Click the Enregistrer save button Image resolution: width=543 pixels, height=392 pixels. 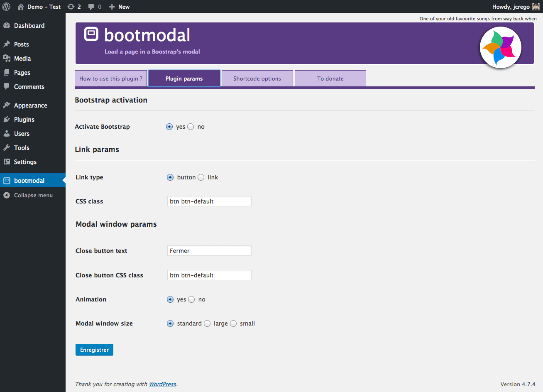click(94, 350)
